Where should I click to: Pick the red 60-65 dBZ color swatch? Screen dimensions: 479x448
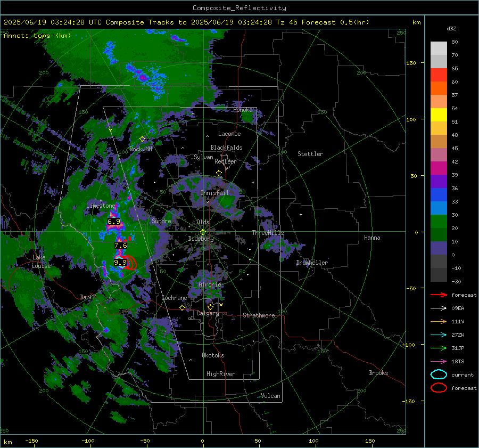pos(439,75)
